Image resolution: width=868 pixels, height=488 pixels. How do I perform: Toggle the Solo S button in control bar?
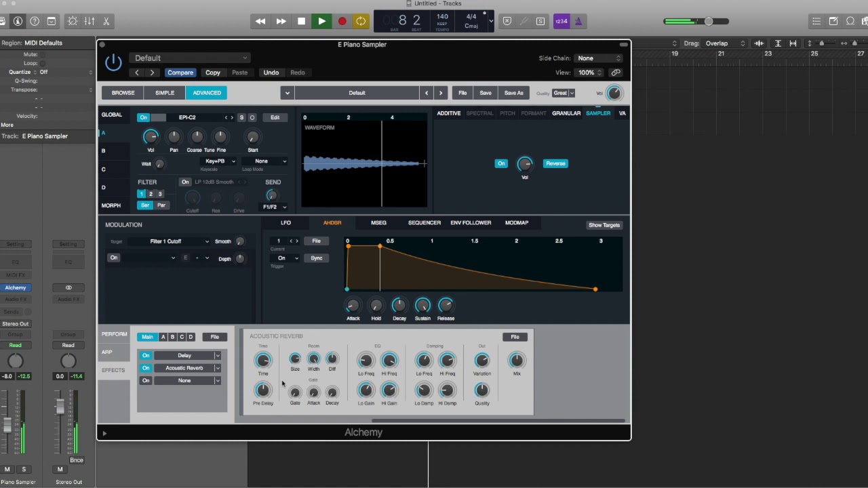pyautogui.click(x=540, y=21)
